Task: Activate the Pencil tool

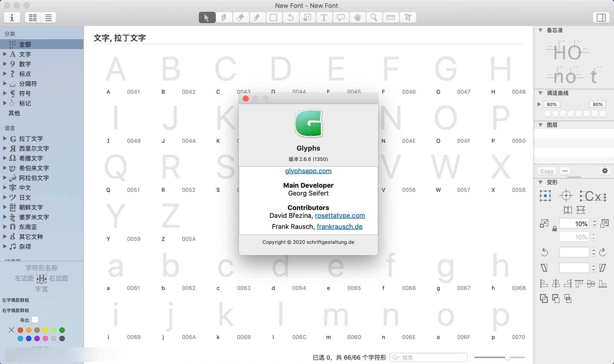Action: (257, 18)
